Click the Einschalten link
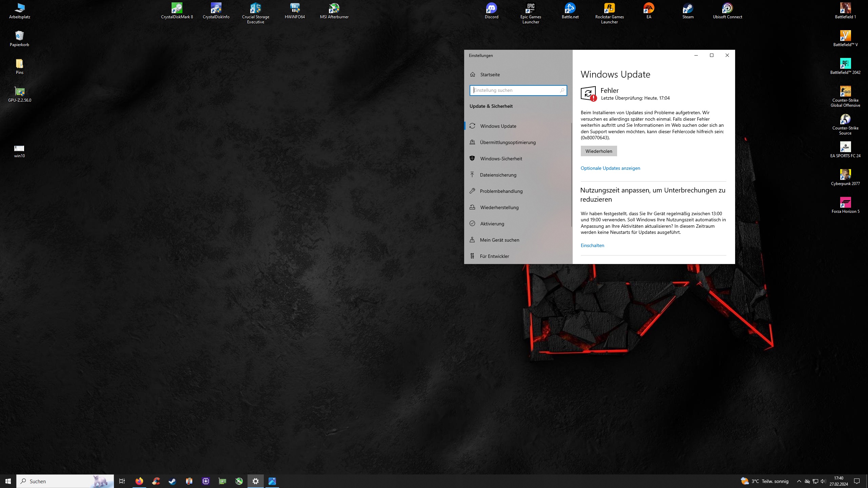Image resolution: width=868 pixels, height=488 pixels. 592,245
